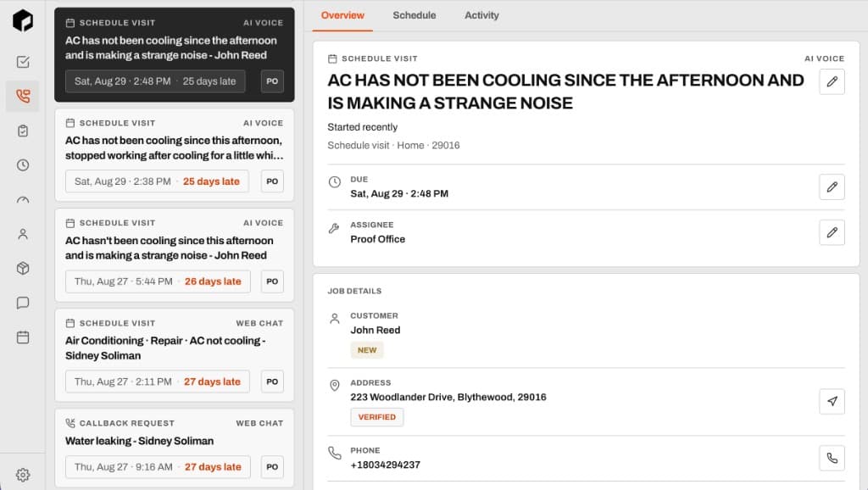Click the app logo in the sidebar

tap(23, 21)
